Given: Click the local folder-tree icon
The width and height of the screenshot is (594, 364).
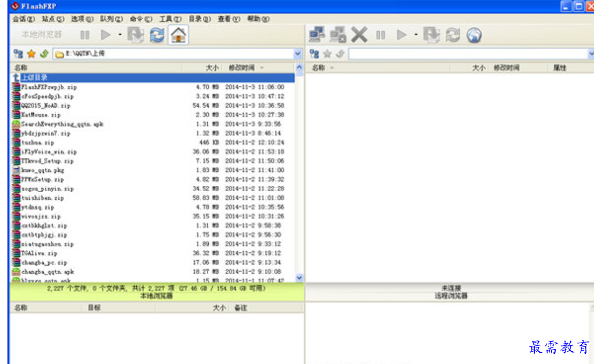Looking at the screenshot, I should [x=18, y=54].
